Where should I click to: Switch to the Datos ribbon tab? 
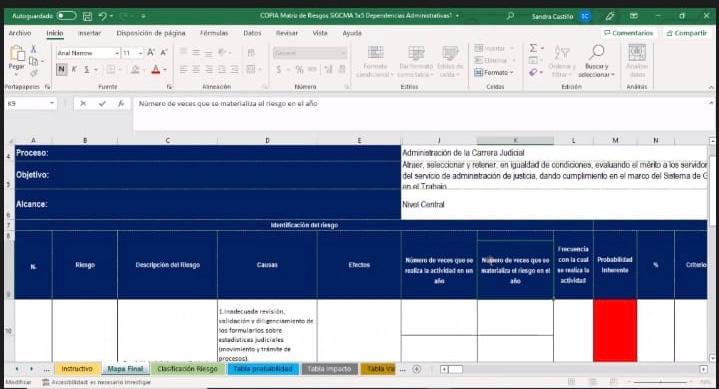(252, 33)
